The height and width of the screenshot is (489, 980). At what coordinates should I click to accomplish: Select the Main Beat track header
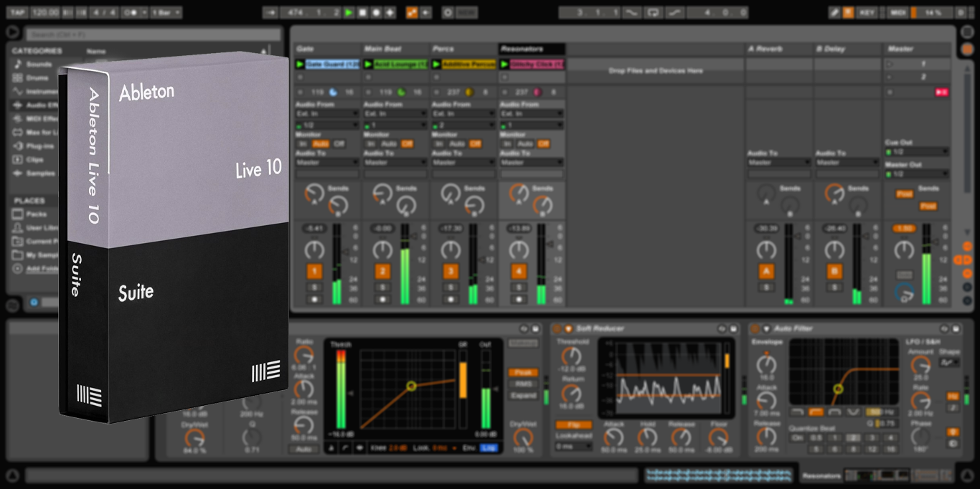(x=395, y=49)
